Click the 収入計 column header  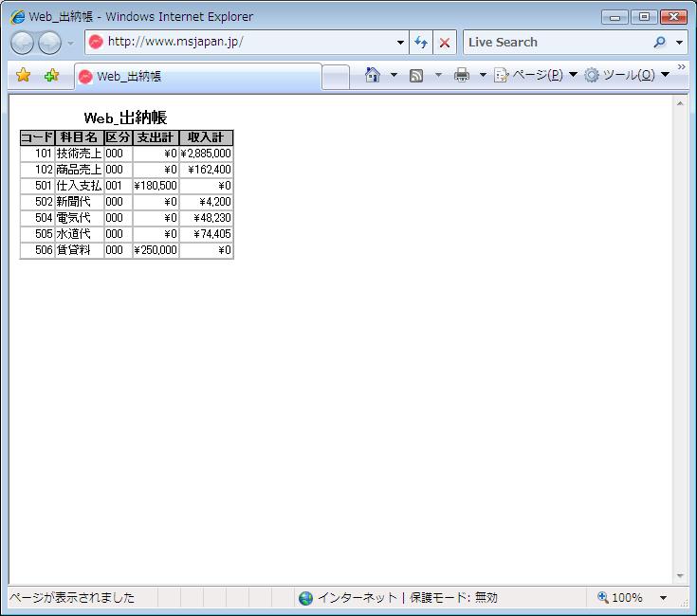206,137
